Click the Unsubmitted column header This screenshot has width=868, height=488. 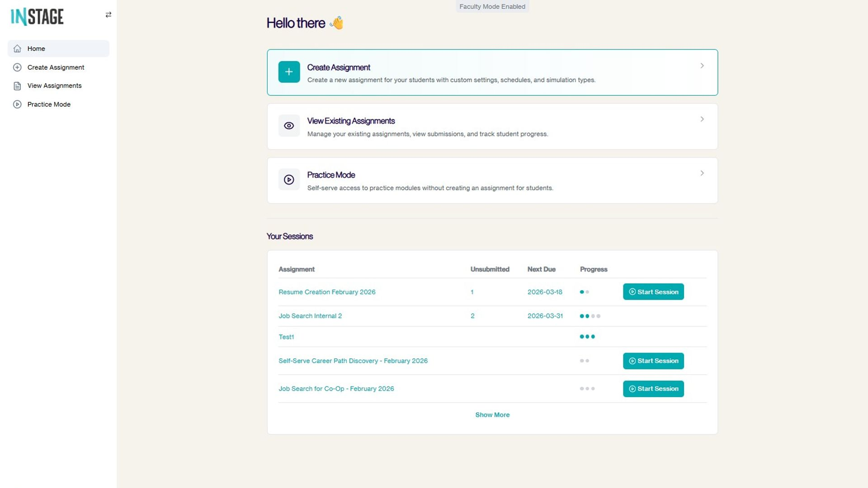tap(490, 269)
